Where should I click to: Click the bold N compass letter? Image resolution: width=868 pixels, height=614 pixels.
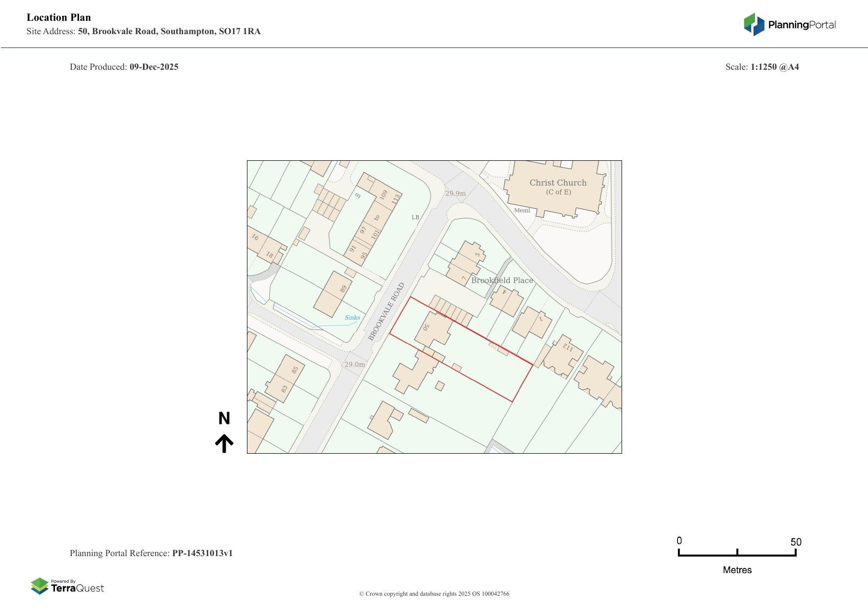pyautogui.click(x=224, y=419)
